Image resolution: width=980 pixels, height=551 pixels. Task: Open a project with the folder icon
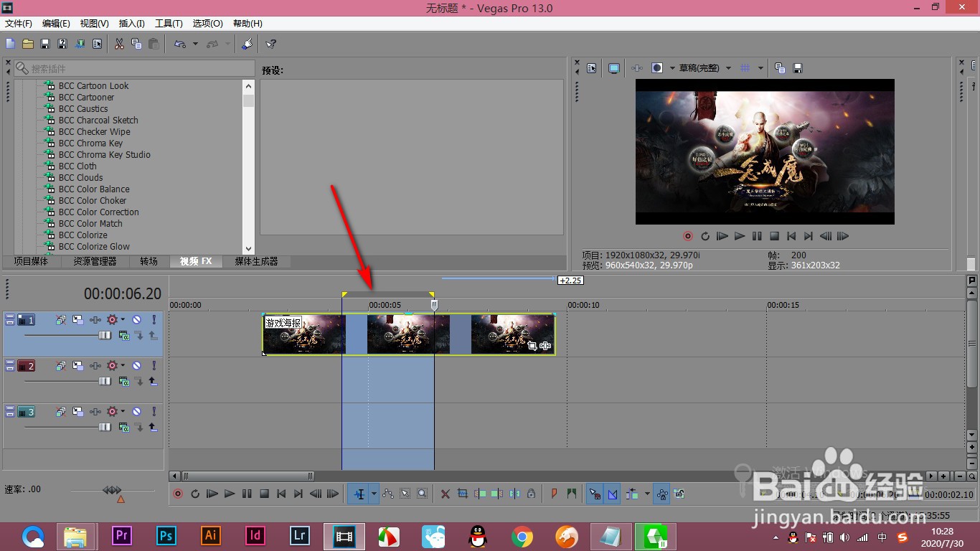click(x=28, y=44)
